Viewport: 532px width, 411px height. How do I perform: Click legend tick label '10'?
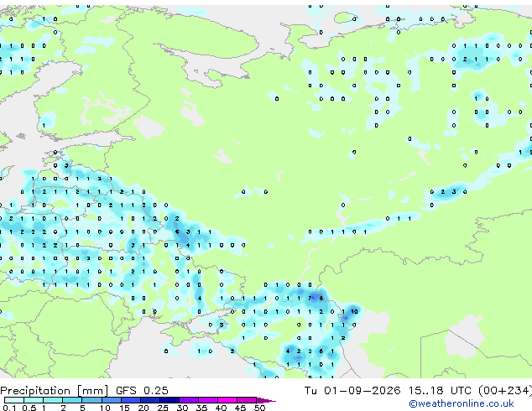tap(105, 408)
